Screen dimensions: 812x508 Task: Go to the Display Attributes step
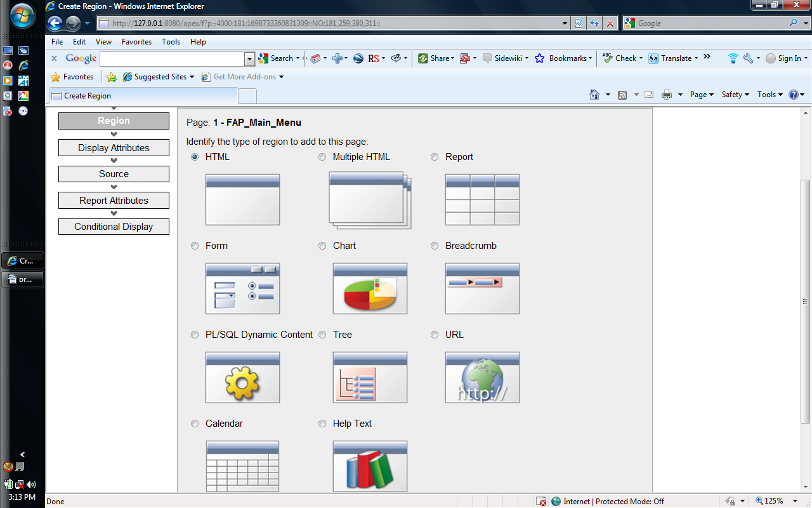tap(114, 148)
